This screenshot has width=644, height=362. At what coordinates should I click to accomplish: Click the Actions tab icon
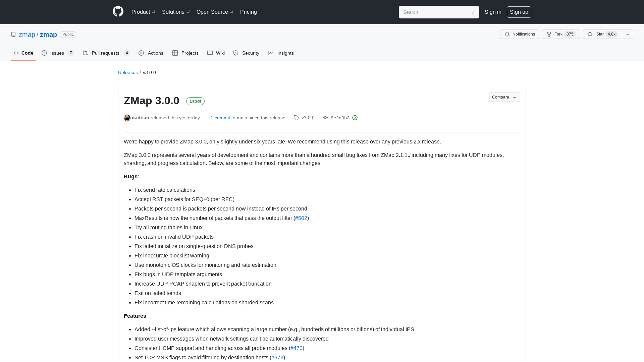click(x=142, y=53)
